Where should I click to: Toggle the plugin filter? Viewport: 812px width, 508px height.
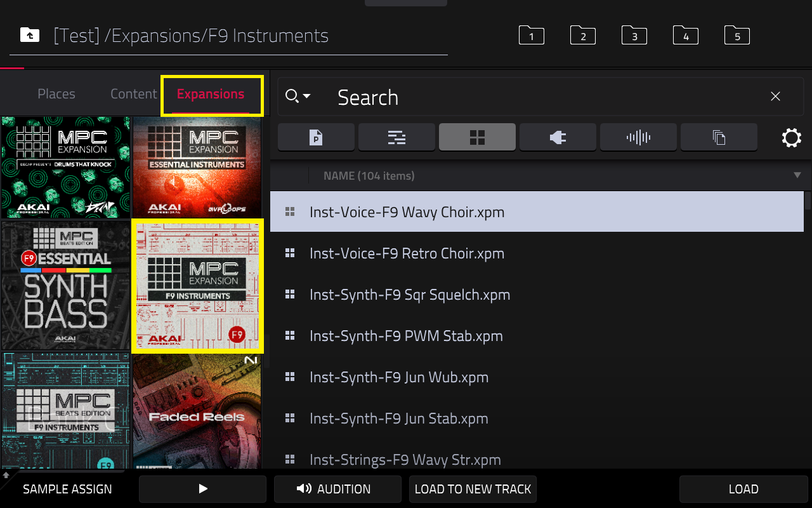coord(558,137)
